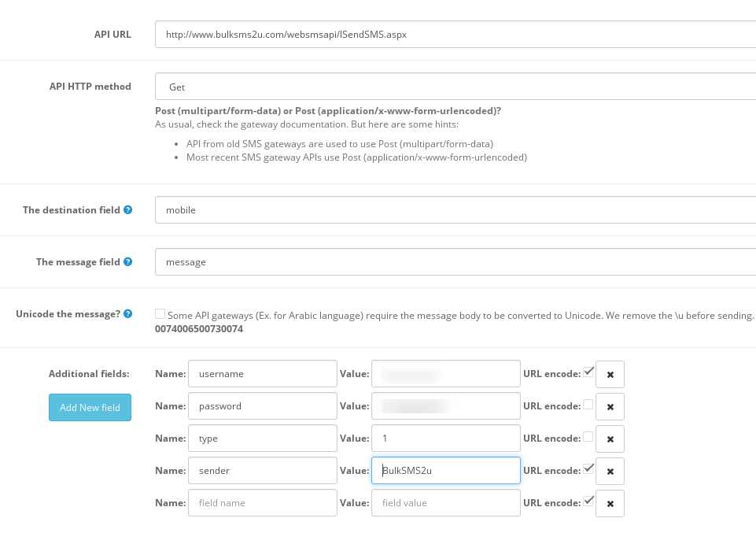The height and width of the screenshot is (533, 756).
Task: Open the API HTTP method dropdown
Action: coord(455,87)
